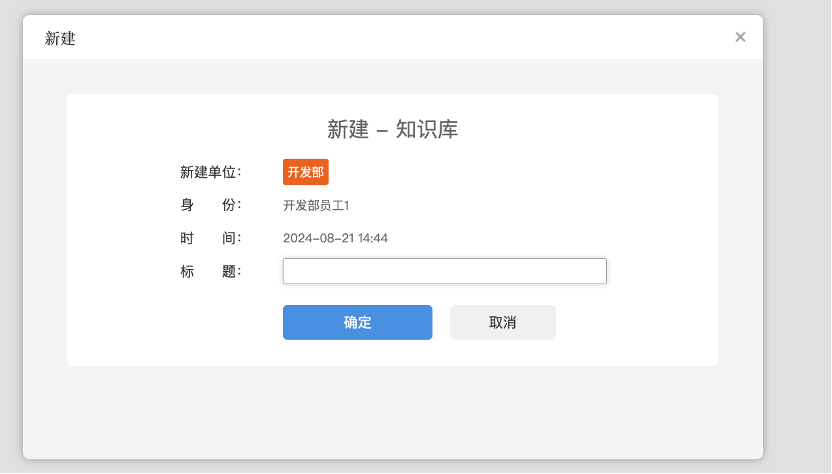Click the empty dialog header bar area
The image size is (832, 474).
click(x=400, y=38)
